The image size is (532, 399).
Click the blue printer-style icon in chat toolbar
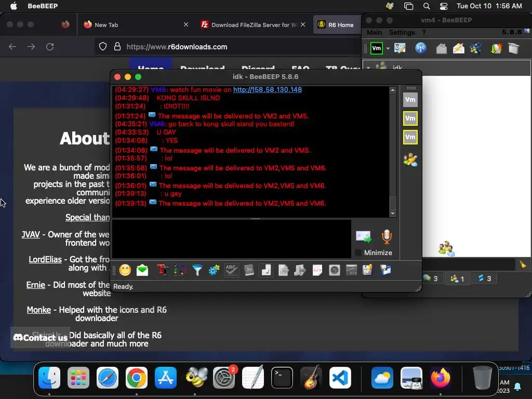[385, 270]
